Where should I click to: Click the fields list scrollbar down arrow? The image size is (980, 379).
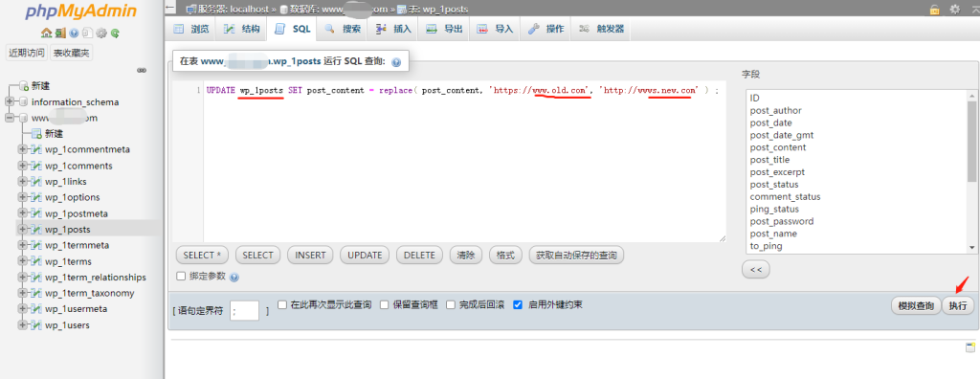tap(972, 248)
